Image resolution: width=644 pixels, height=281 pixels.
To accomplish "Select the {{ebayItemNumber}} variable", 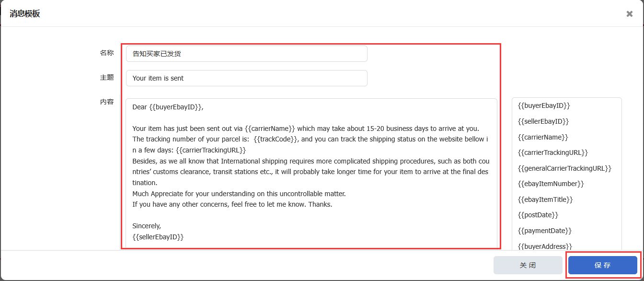I will [x=551, y=184].
